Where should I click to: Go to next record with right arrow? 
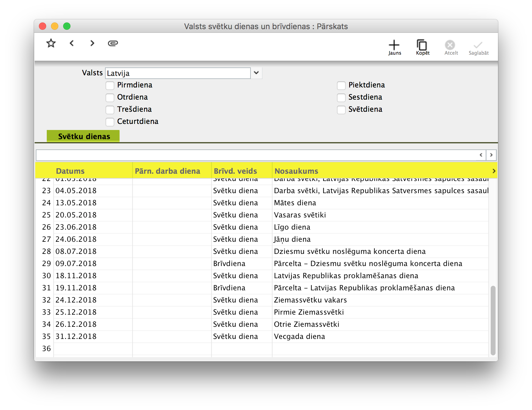92,43
